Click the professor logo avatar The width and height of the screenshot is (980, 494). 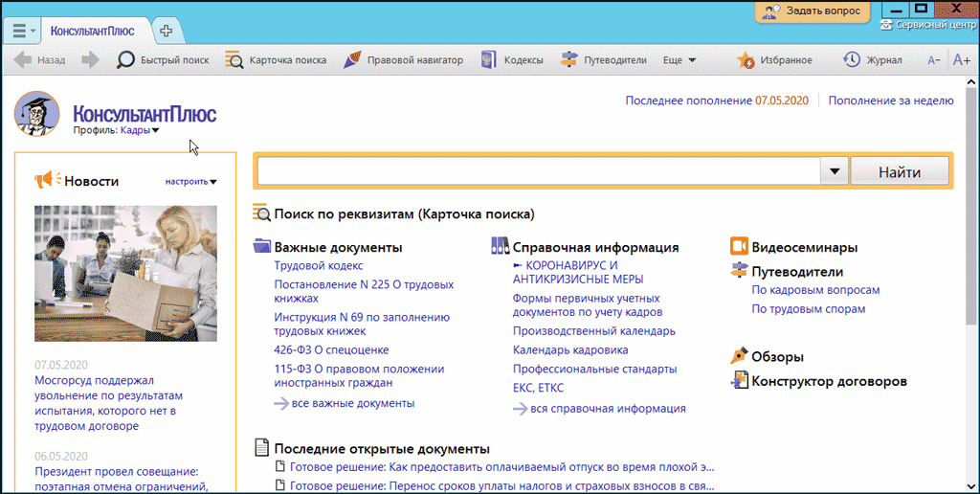(x=37, y=114)
